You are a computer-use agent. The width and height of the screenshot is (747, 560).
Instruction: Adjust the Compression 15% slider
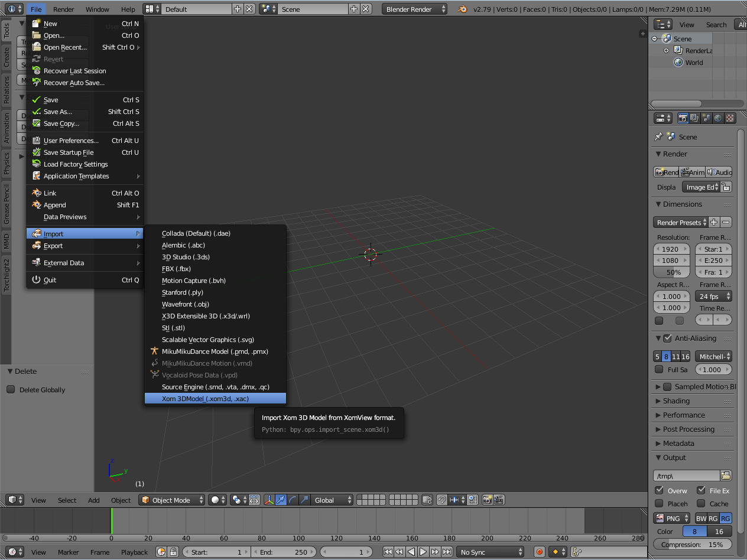[693, 544]
